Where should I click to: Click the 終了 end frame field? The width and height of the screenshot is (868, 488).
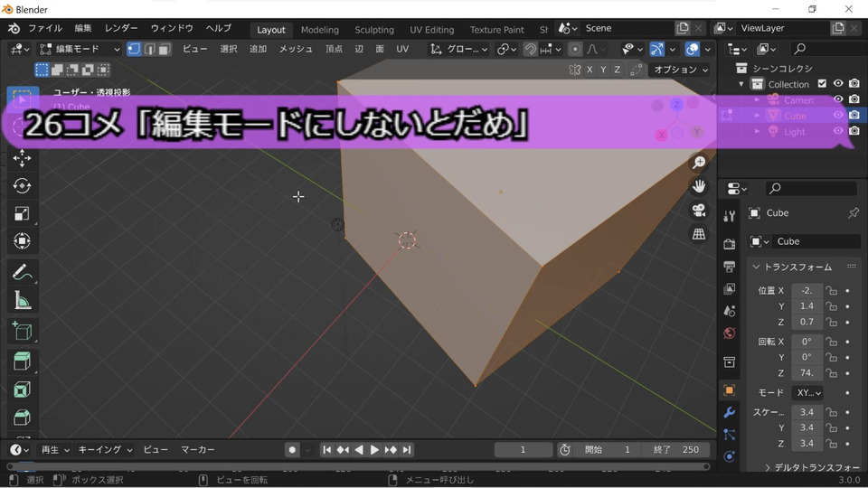(676, 450)
